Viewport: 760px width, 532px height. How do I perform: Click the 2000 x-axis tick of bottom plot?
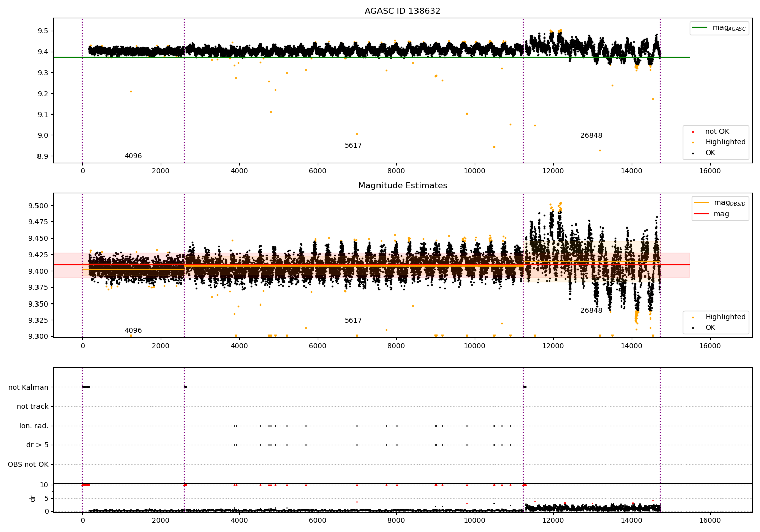161,520
